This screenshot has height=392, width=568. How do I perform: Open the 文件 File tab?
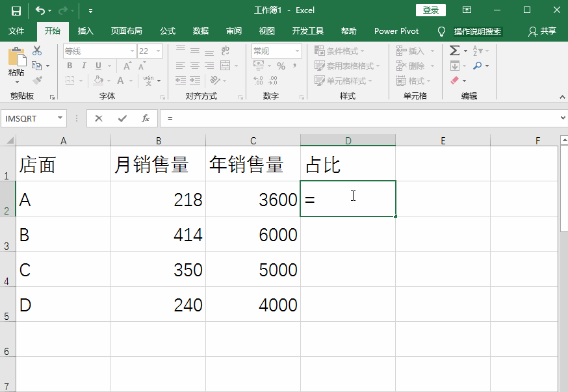[16, 31]
